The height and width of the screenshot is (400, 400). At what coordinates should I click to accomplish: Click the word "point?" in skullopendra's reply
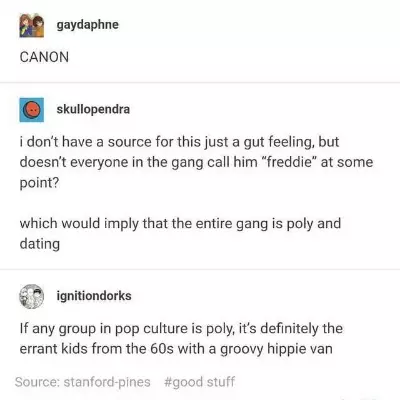(x=39, y=183)
